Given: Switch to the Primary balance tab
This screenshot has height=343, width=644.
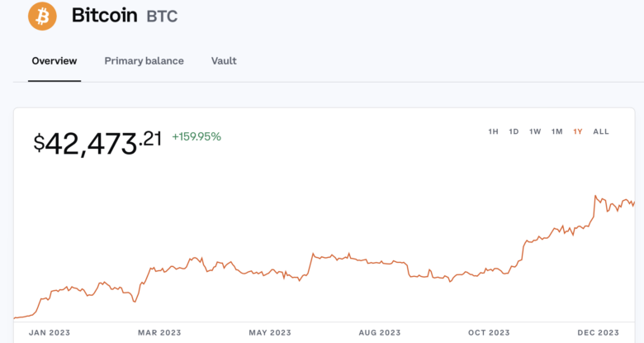Looking at the screenshot, I should [144, 61].
